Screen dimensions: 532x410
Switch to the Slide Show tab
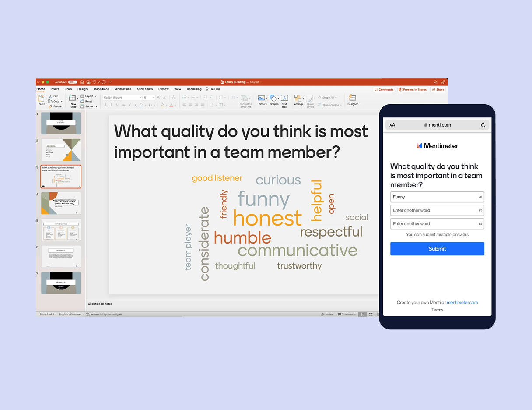(x=145, y=89)
